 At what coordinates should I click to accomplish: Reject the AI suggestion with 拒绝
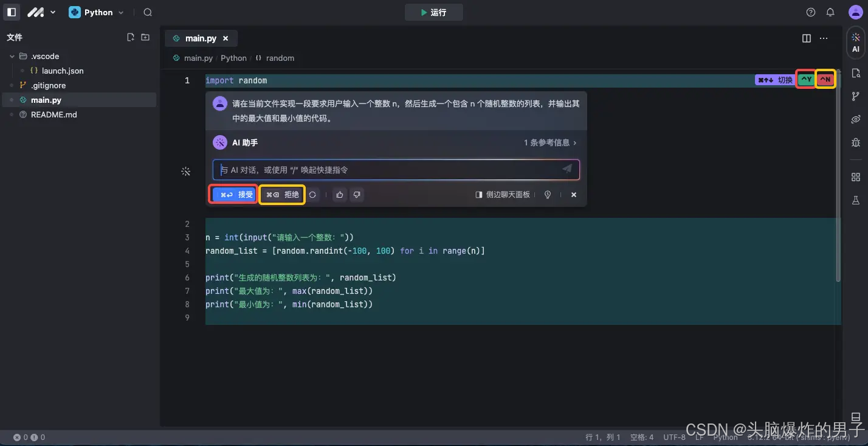281,195
